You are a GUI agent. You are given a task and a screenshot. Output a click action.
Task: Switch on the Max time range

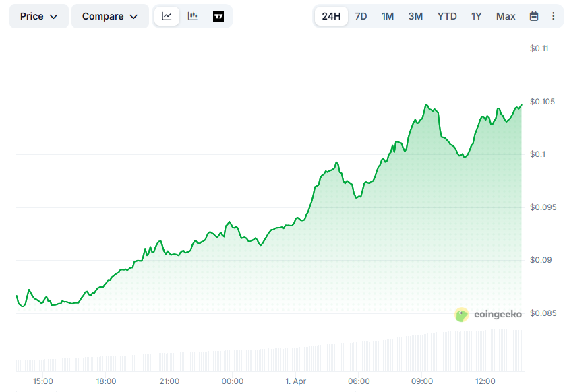pos(506,15)
